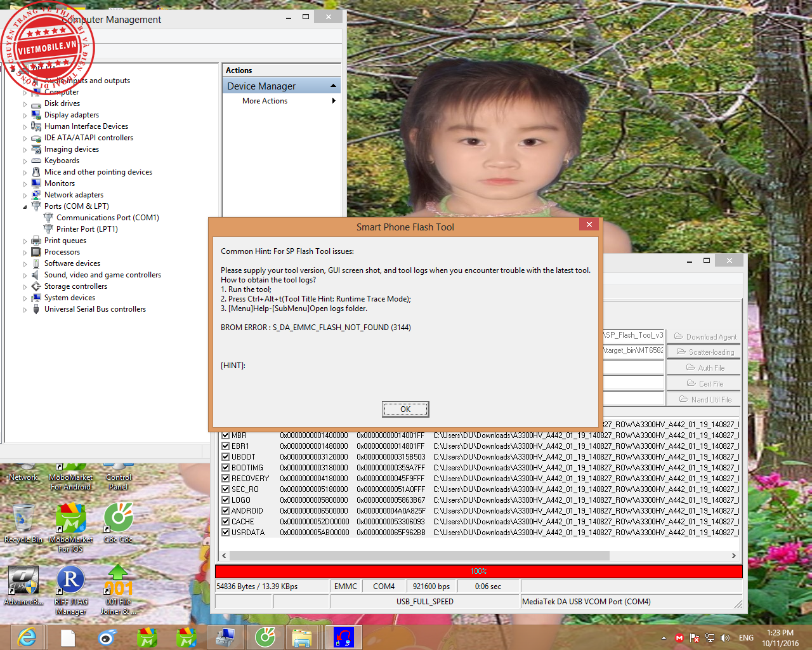812x650 pixels.
Task: Switch to SP Flash Tool taskbar icon
Action: pos(343,637)
